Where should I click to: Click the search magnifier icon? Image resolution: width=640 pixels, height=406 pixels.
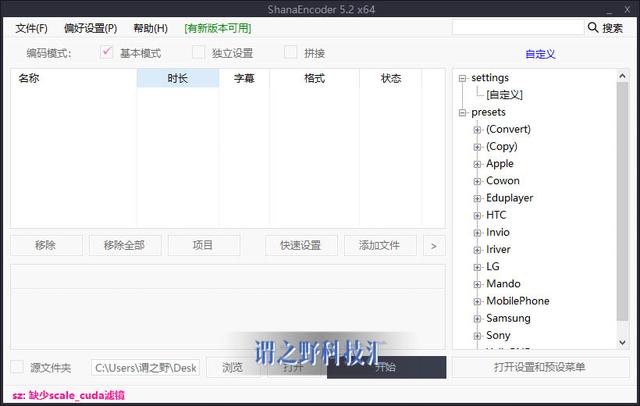click(x=593, y=28)
